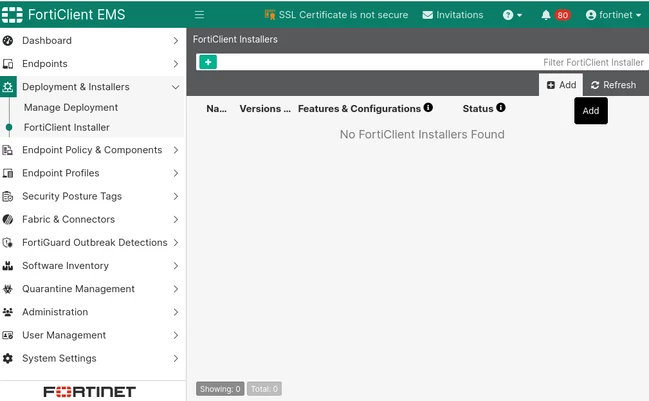Expand the Dashboard chevron
The height and width of the screenshot is (401, 649).
pyautogui.click(x=175, y=41)
